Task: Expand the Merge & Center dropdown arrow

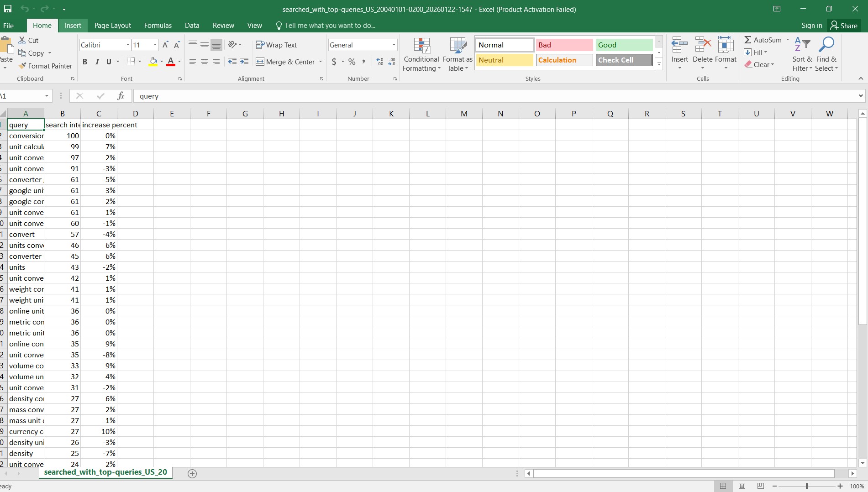Action: [321, 62]
